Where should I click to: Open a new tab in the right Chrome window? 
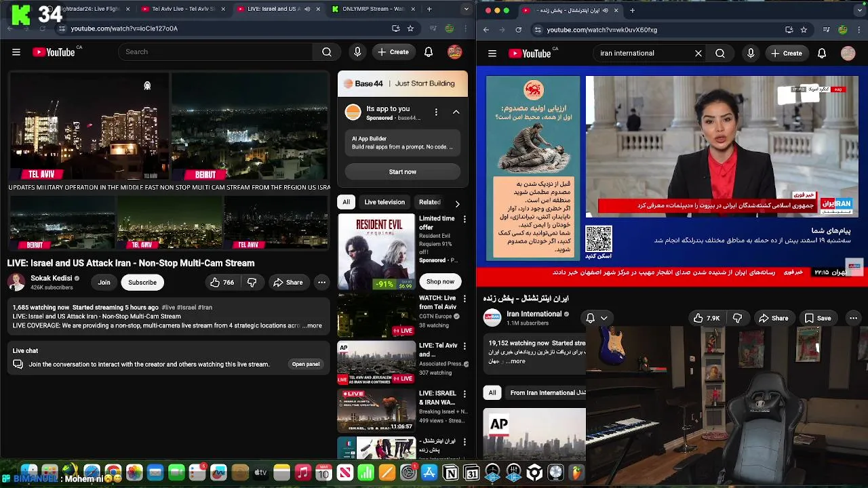632,10
